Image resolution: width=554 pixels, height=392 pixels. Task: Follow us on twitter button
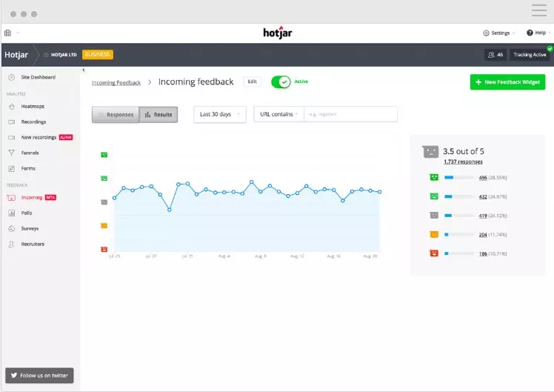39,376
